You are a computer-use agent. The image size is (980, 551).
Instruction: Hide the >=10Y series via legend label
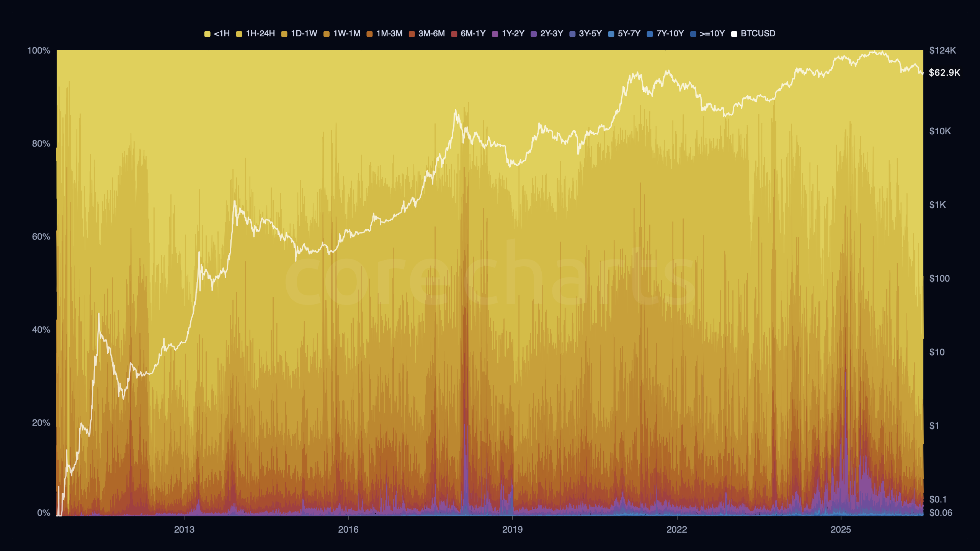[712, 34]
